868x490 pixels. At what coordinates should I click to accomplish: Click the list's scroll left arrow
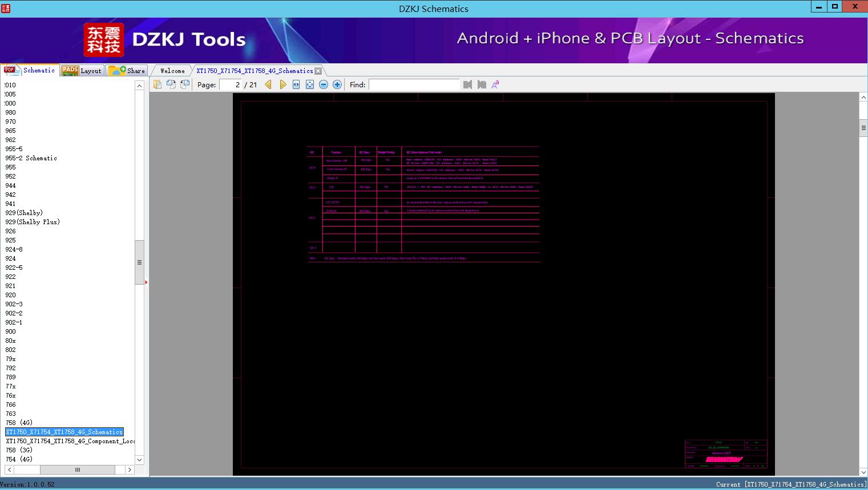[9, 469]
